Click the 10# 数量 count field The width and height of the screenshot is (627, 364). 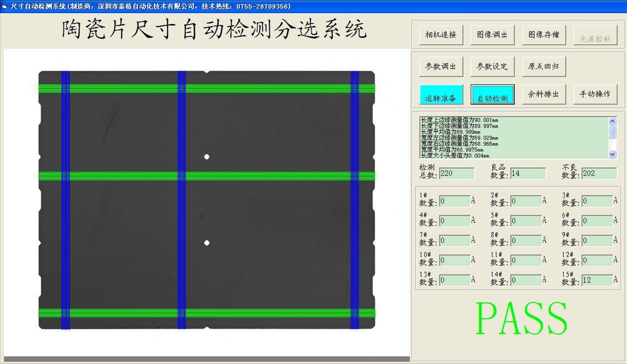(454, 261)
